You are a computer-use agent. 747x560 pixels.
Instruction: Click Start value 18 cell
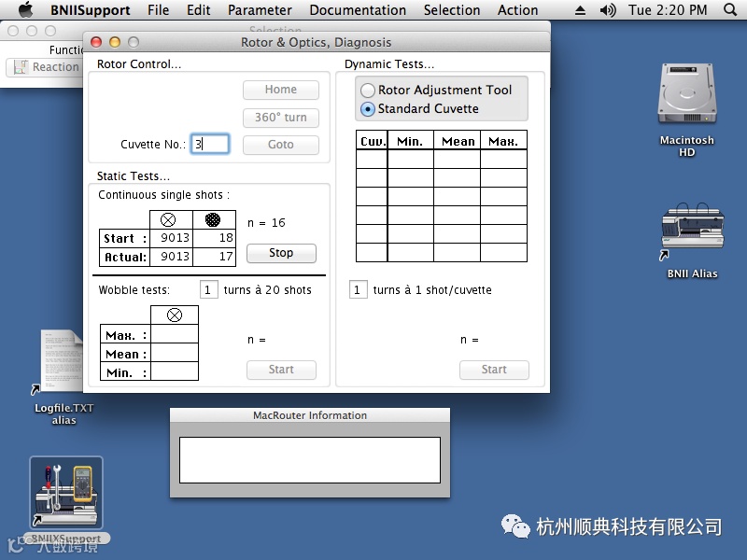click(215, 238)
